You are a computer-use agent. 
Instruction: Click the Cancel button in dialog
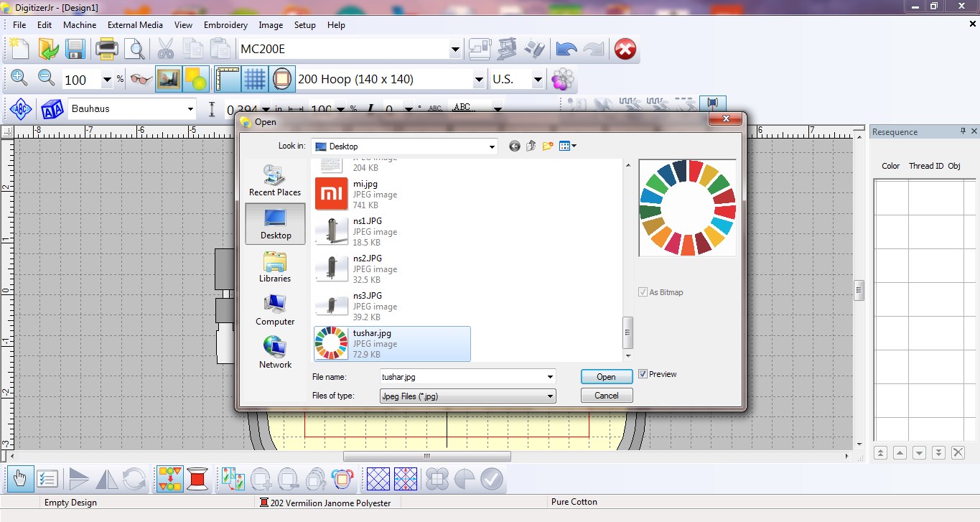607,396
